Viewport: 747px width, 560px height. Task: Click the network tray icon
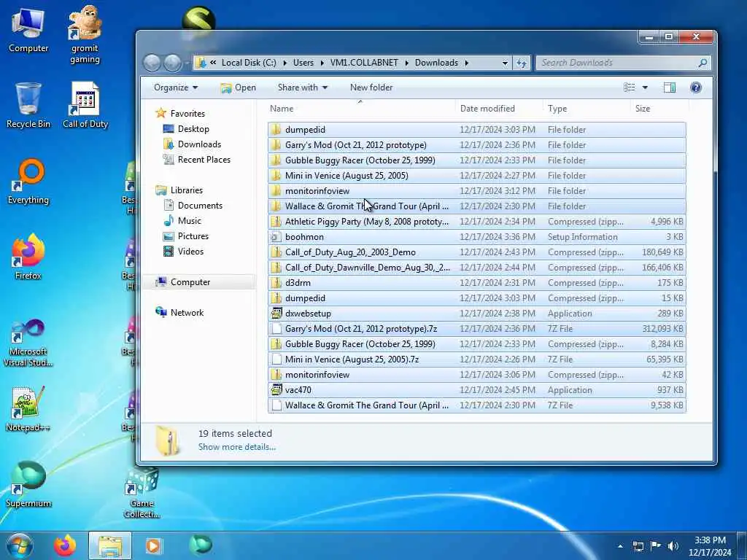click(x=638, y=546)
